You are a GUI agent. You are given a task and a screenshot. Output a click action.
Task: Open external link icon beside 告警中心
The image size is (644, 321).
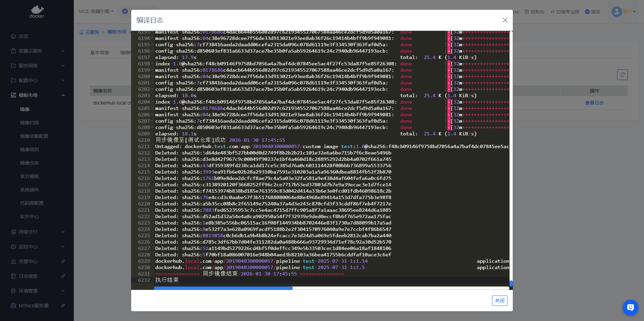63,261
